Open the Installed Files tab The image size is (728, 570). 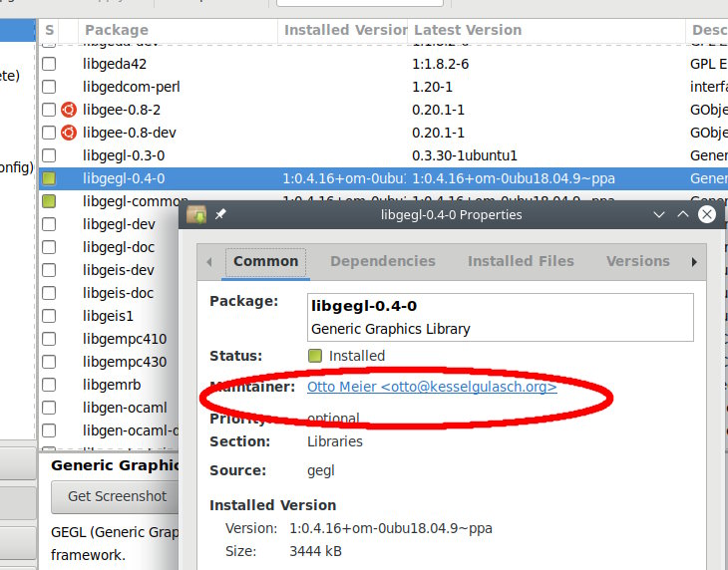(521, 261)
